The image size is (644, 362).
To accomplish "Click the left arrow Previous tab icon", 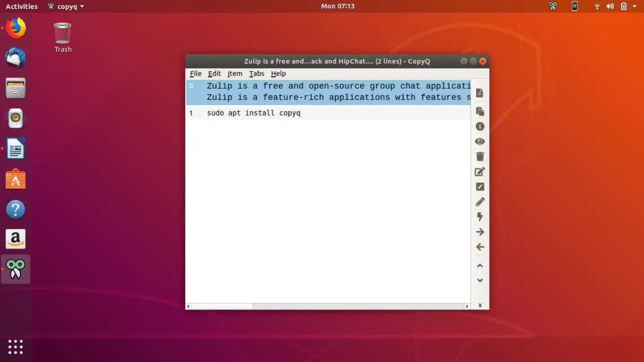I will (x=480, y=247).
